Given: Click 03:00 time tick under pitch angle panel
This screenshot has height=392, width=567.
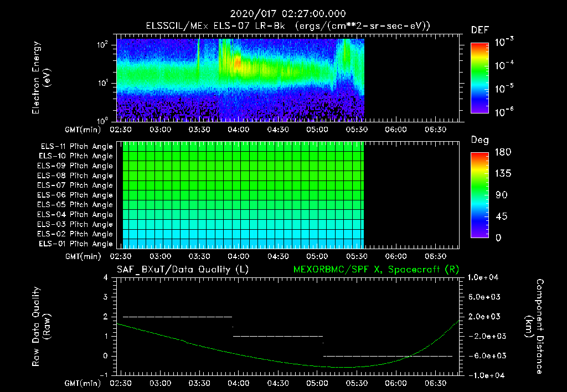Looking at the screenshot, I should 160,256.
